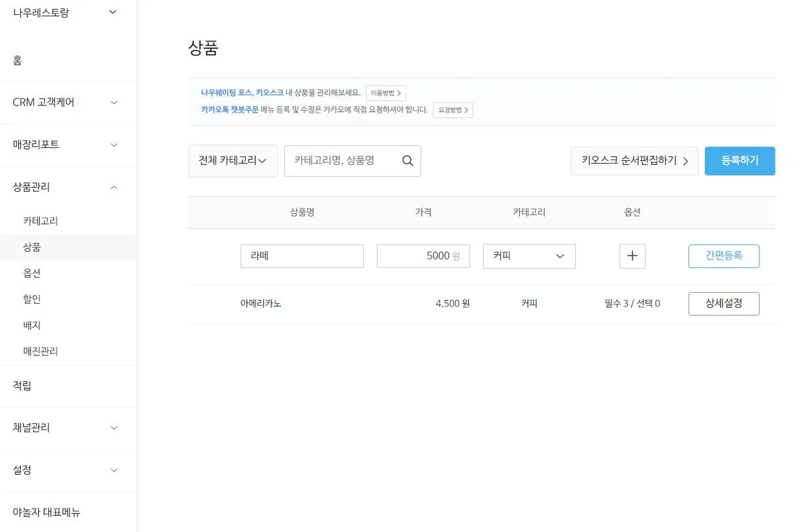The height and width of the screenshot is (532, 802).
Task: Click the 커피 category cell of 아메리카노
Action: (x=529, y=304)
